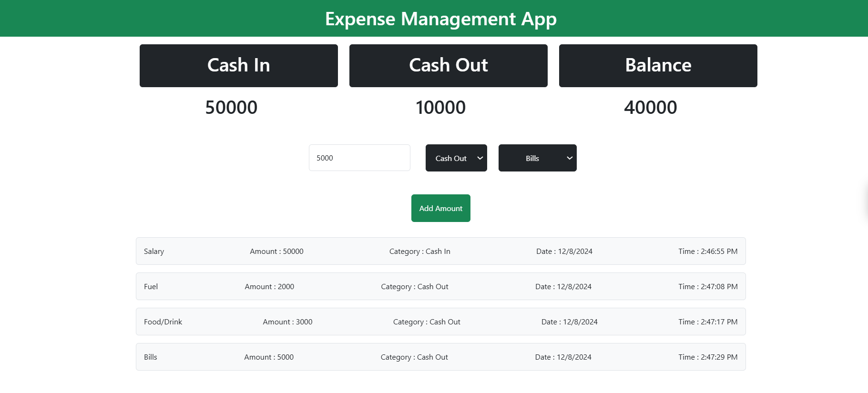
Task: Click the amount input field showing 5000
Action: coord(359,158)
